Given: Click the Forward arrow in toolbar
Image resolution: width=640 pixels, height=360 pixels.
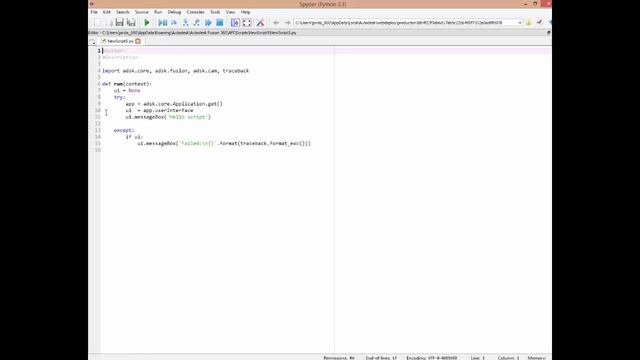Looking at the screenshot, I should click(287, 23).
